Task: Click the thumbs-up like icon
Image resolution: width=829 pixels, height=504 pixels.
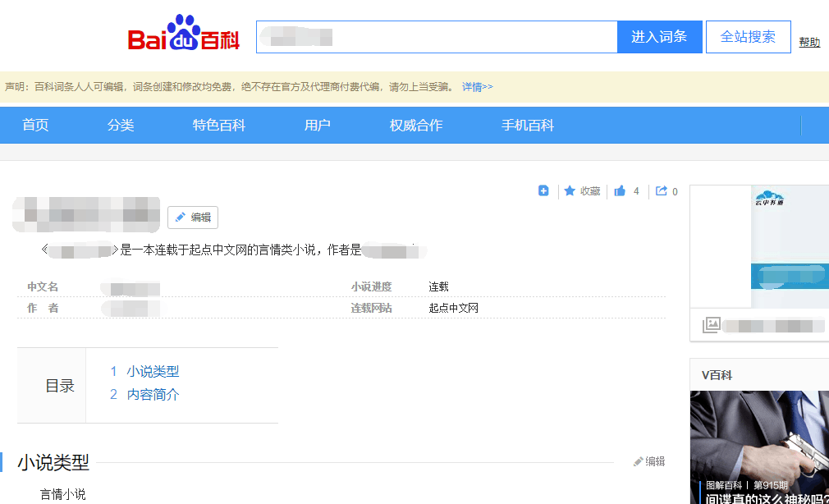Action: pyautogui.click(x=620, y=191)
